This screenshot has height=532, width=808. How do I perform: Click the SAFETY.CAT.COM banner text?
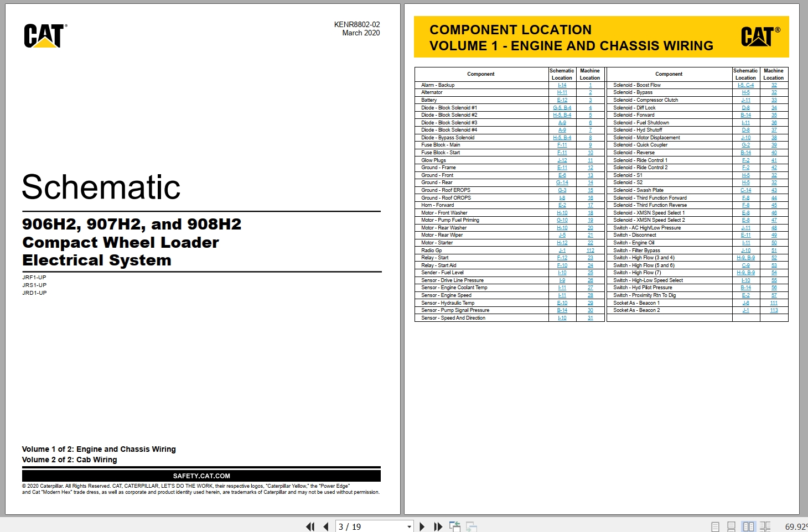[x=201, y=476]
